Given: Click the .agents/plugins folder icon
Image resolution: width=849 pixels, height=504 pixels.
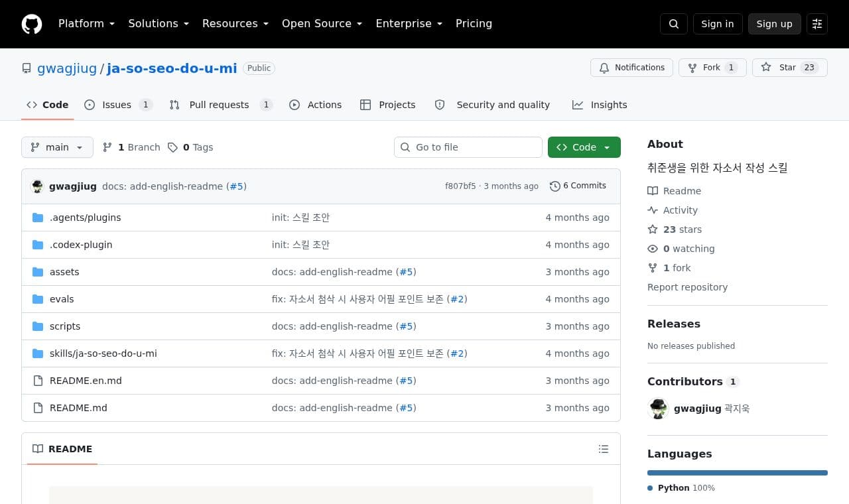Looking at the screenshot, I should pos(38,218).
